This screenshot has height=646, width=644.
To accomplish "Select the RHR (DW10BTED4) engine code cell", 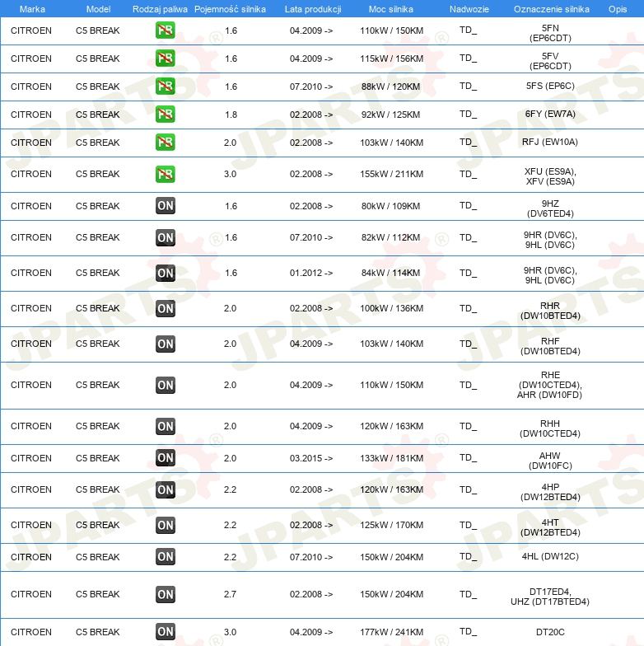I will point(550,311).
